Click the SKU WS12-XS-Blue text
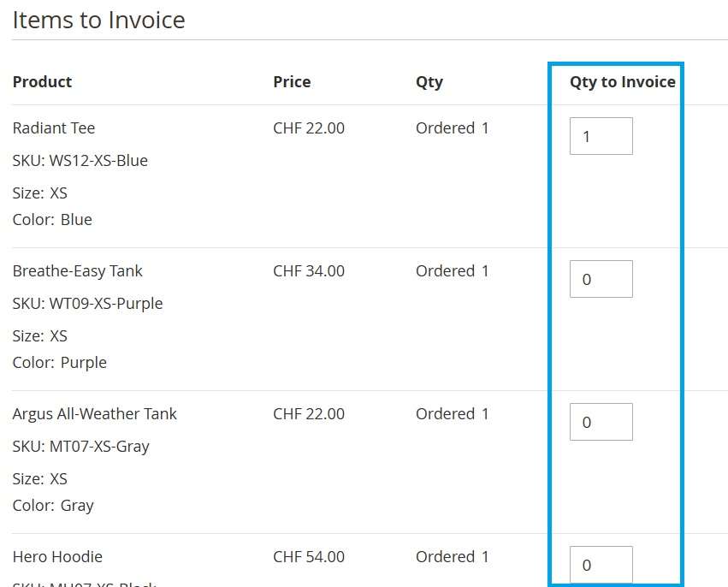 point(80,161)
